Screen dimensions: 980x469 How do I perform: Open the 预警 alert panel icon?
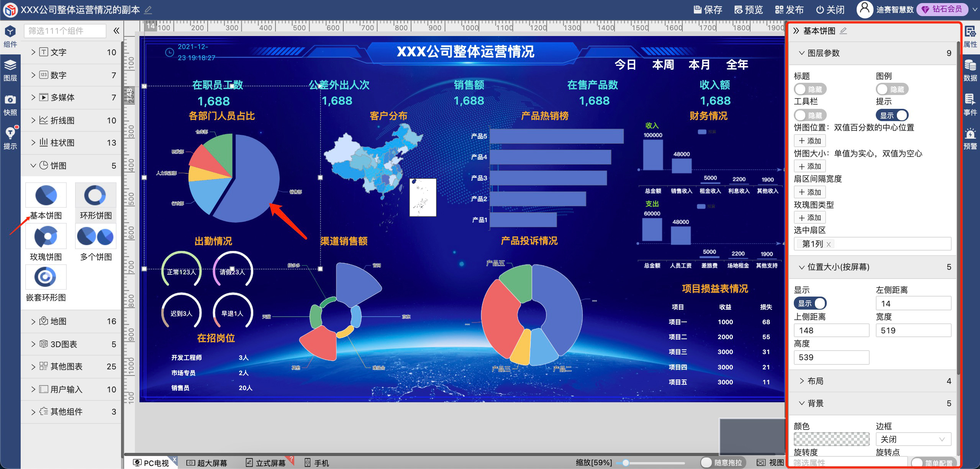(x=970, y=139)
